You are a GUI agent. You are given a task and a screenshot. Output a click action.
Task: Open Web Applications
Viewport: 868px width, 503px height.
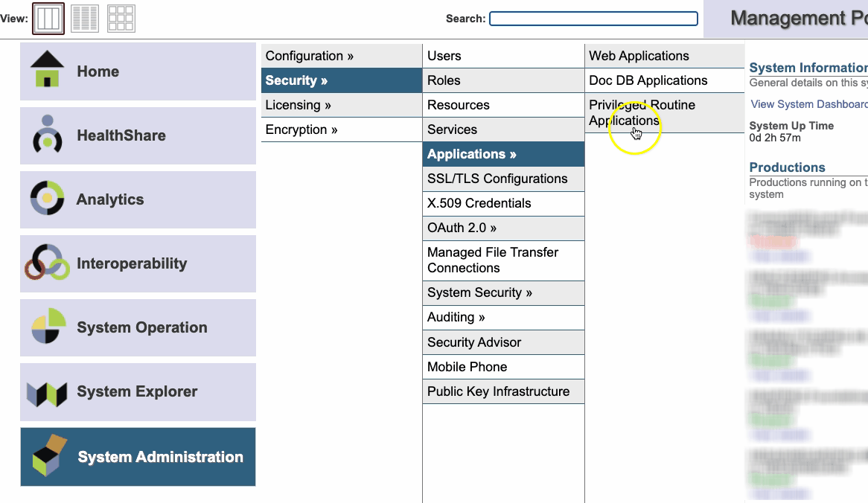click(664, 56)
